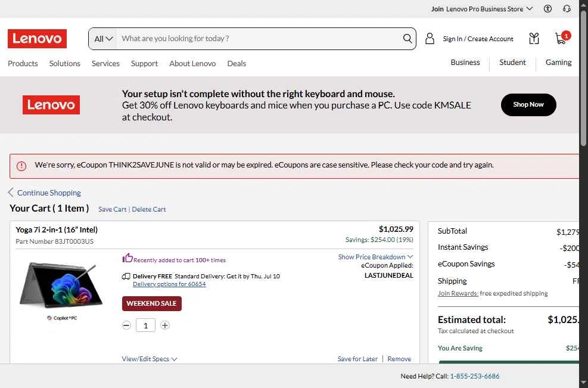Click Continue Shopping link
Image resolution: width=588 pixels, height=388 pixels.
pyautogui.click(x=49, y=193)
